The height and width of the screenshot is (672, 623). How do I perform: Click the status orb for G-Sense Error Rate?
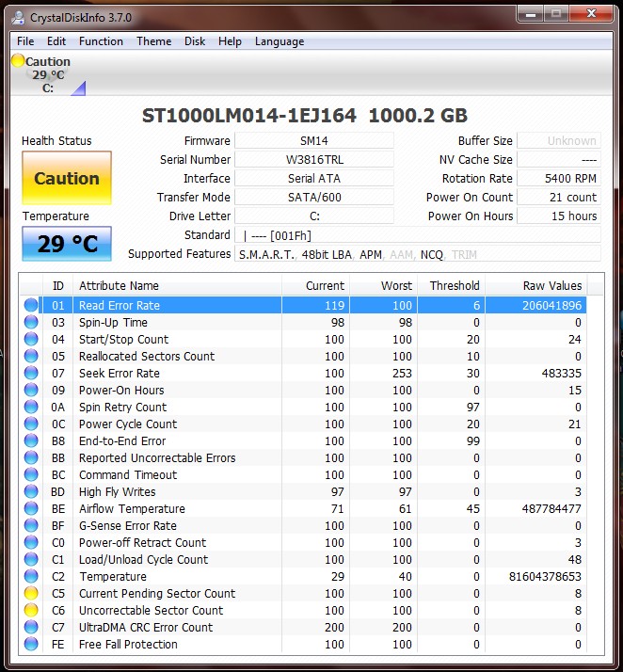point(31,525)
